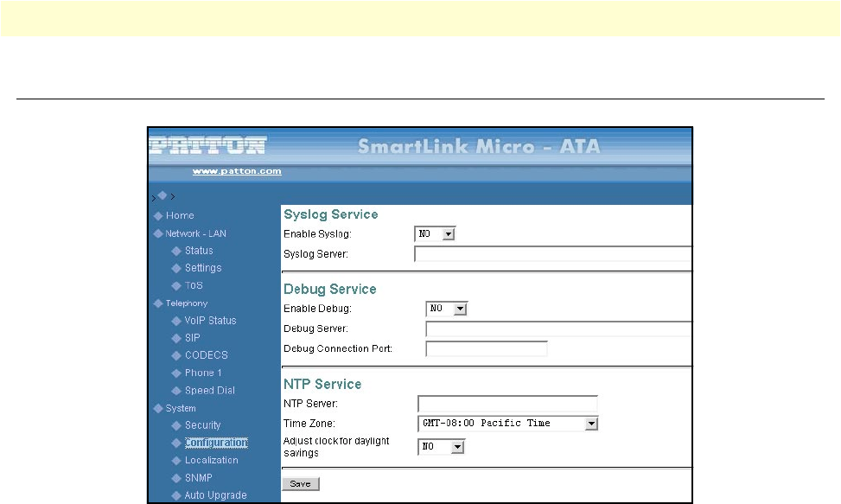
Task: Select Network - LAN in the sidebar
Action: 195,233
